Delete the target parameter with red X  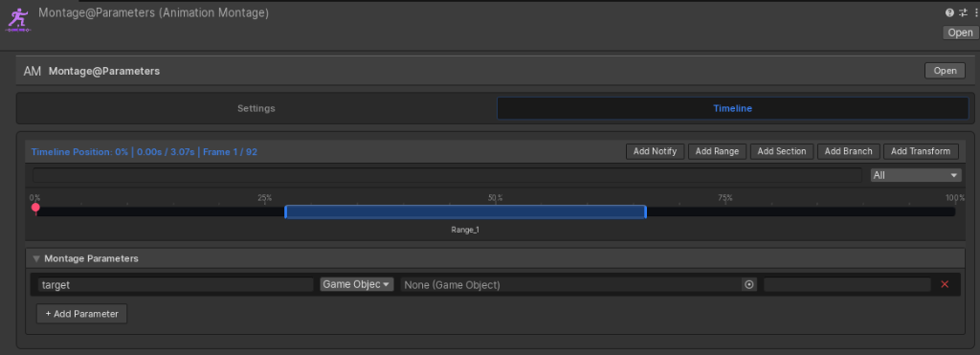(945, 284)
